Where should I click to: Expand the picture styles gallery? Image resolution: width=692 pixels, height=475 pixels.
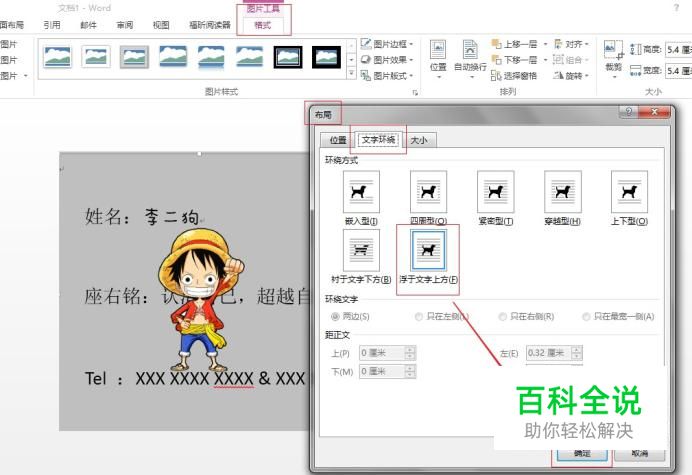tap(351, 73)
